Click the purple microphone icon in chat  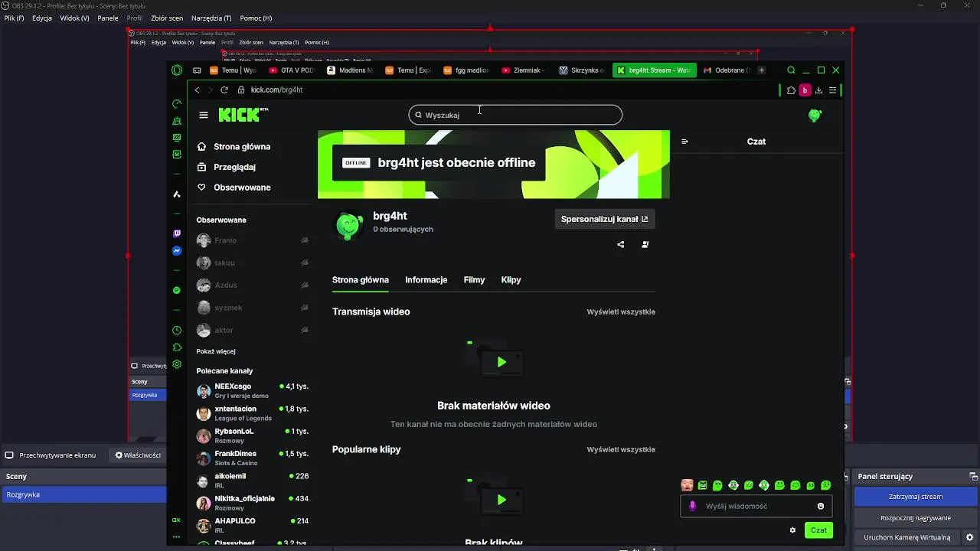click(693, 506)
